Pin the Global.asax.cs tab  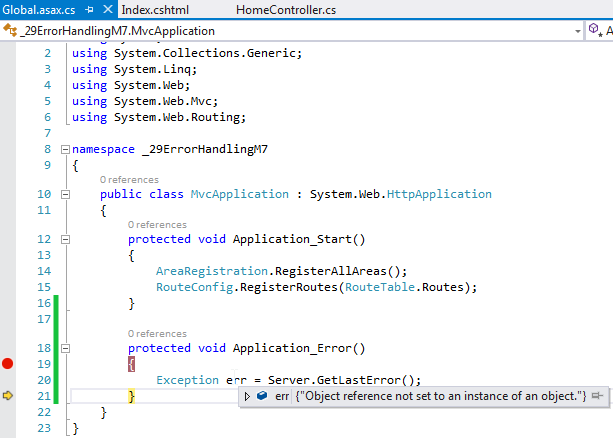(89, 10)
